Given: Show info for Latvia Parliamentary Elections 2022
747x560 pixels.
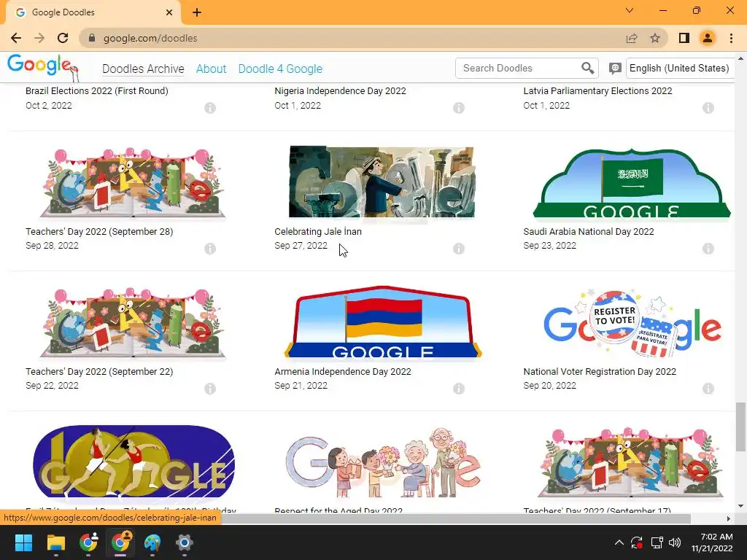Looking at the screenshot, I should 708,108.
